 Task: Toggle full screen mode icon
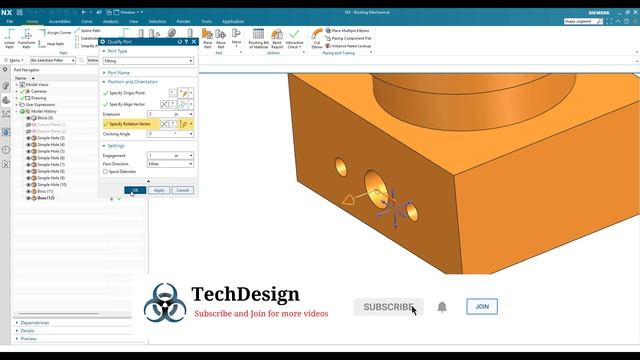(609, 21)
